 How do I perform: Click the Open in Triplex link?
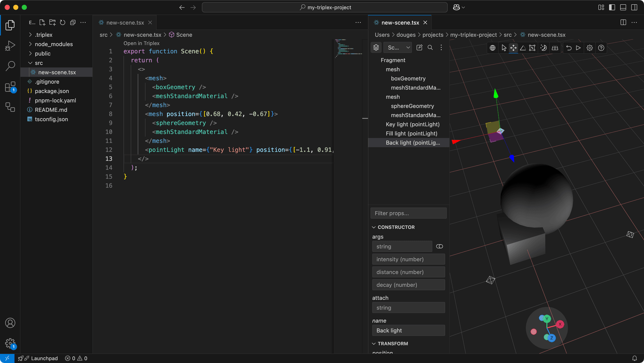141,43
